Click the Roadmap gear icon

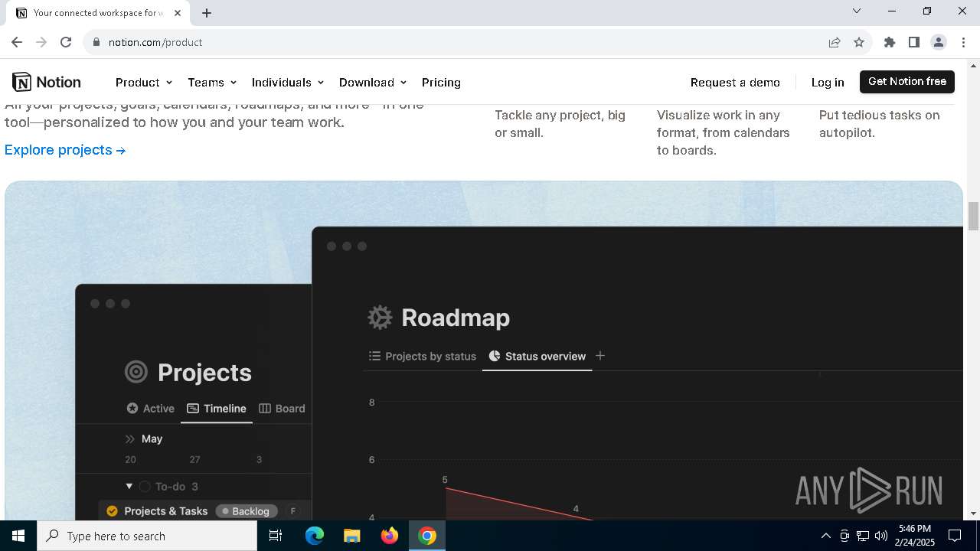coord(380,317)
